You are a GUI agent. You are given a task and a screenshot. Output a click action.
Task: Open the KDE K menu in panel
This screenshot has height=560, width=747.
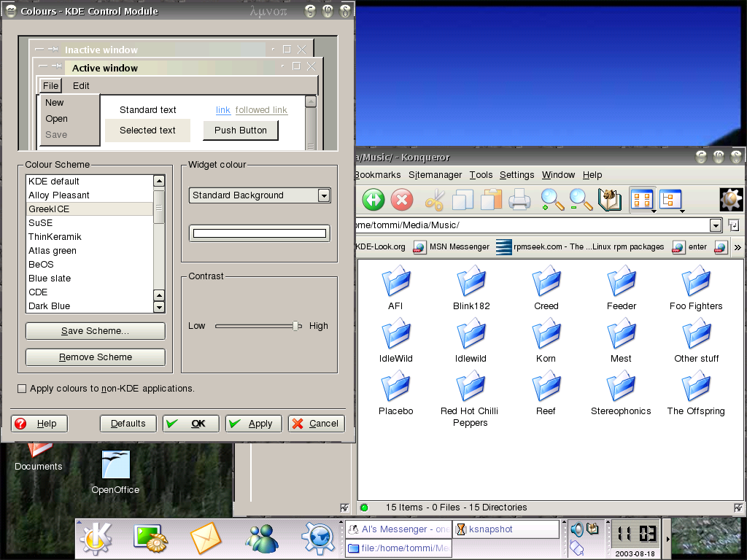tap(96, 539)
